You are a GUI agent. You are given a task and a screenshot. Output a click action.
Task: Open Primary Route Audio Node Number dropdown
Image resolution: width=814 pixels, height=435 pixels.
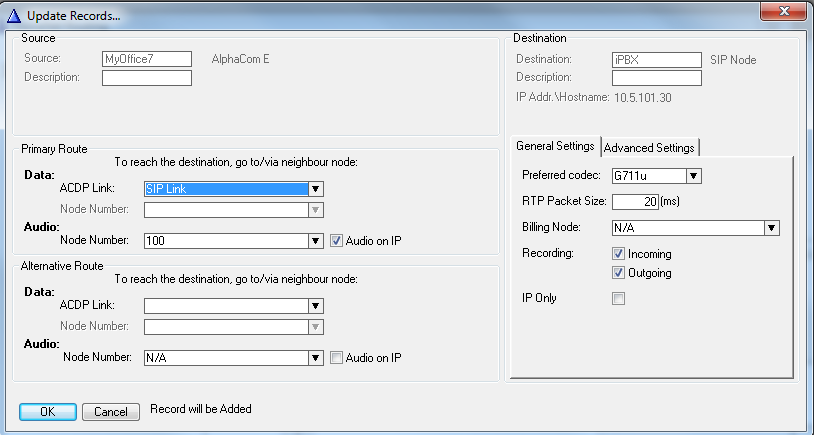click(315, 240)
